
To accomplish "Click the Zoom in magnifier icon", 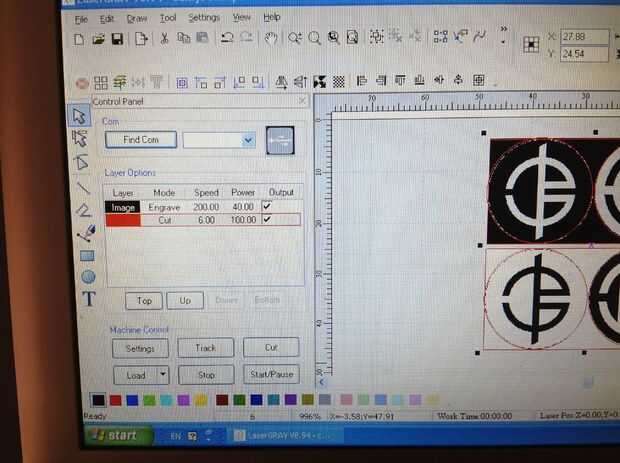I will pyautogui.click(x=295, y=38).
